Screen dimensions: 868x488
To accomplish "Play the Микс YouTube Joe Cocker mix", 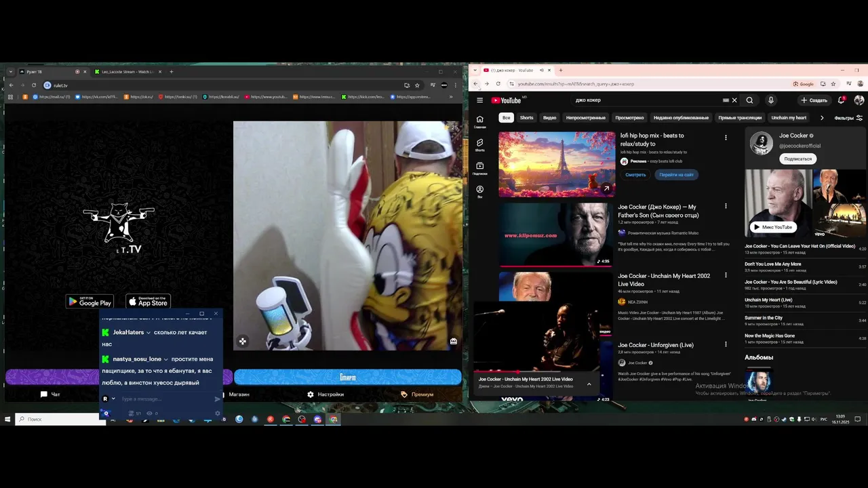I will [x=772, y=227].
